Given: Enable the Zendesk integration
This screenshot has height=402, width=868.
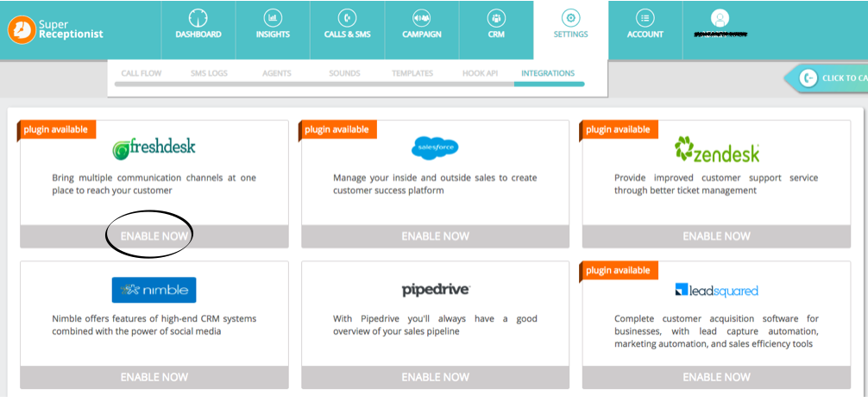Looking at the screenshot, I should [716, 236].
